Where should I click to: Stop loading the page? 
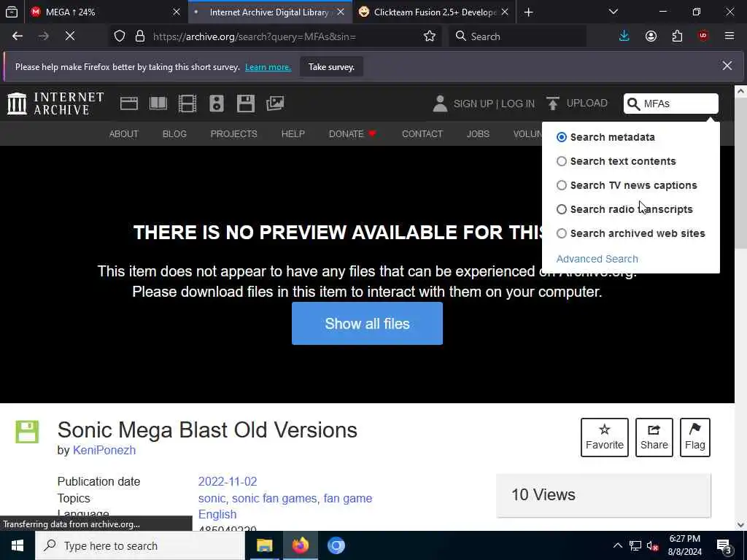[x=69, y=36]
